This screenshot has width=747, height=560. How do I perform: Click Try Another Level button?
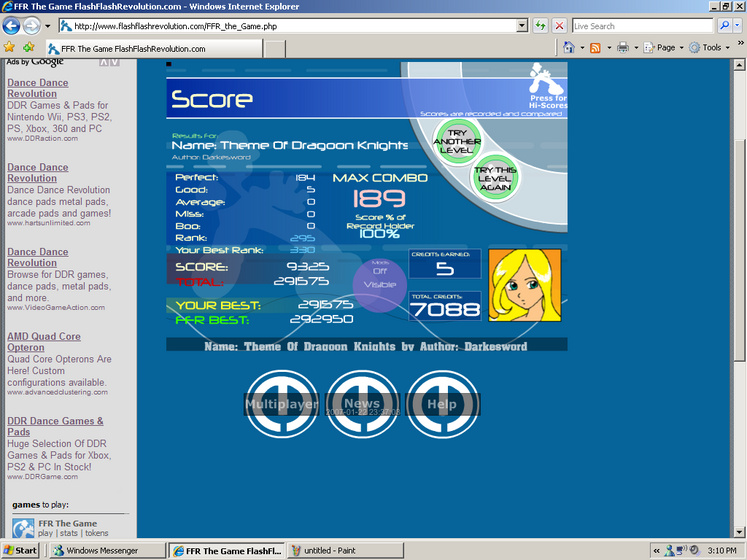click(457, 142)
